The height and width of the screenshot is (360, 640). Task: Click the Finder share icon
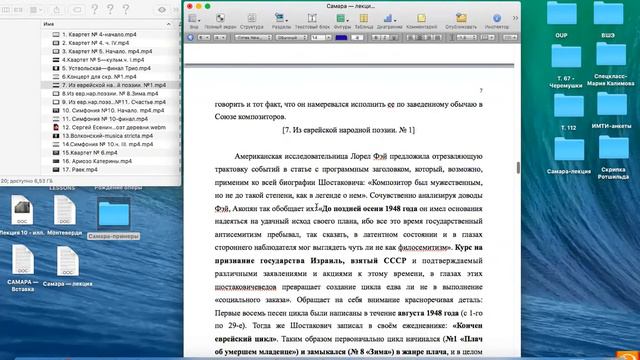click(57, 10)
